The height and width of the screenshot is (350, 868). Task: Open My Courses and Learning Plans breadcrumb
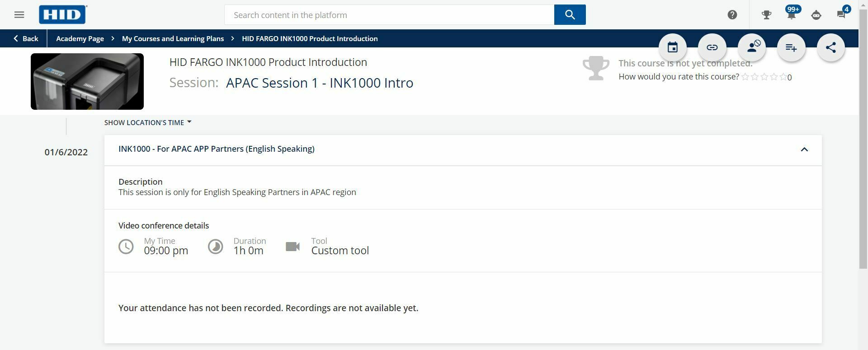(x=173, y=38)
